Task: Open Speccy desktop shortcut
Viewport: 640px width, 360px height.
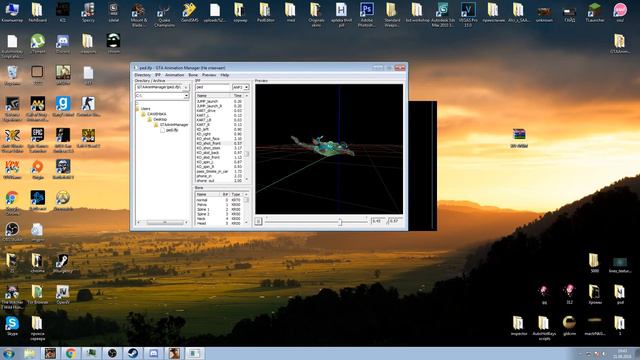Action: 88,12
